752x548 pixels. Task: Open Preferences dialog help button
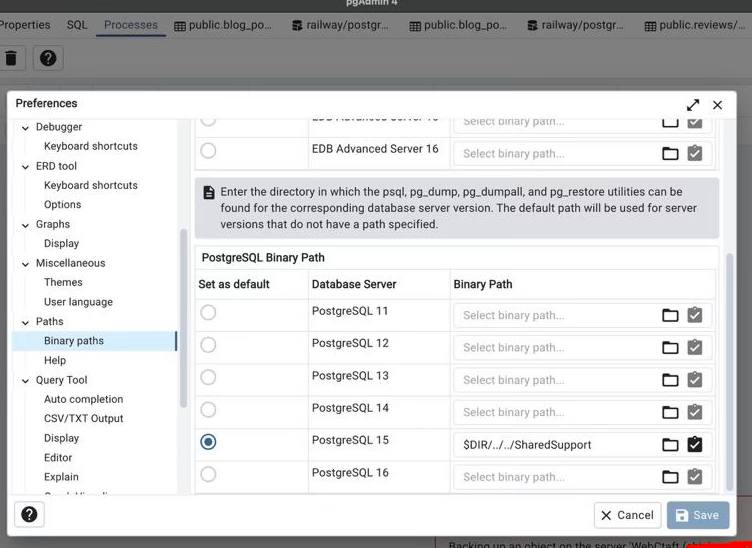(29, 514)
